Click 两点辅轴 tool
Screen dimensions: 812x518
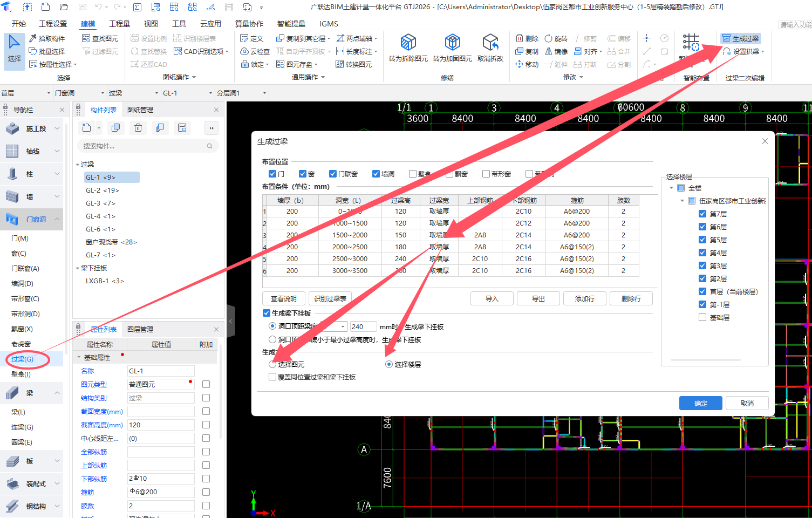[357, 38]
